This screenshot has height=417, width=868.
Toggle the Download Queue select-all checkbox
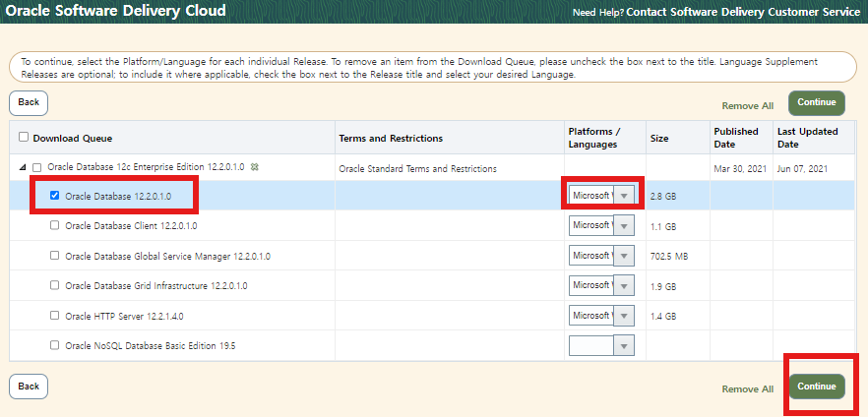(24, 137)
